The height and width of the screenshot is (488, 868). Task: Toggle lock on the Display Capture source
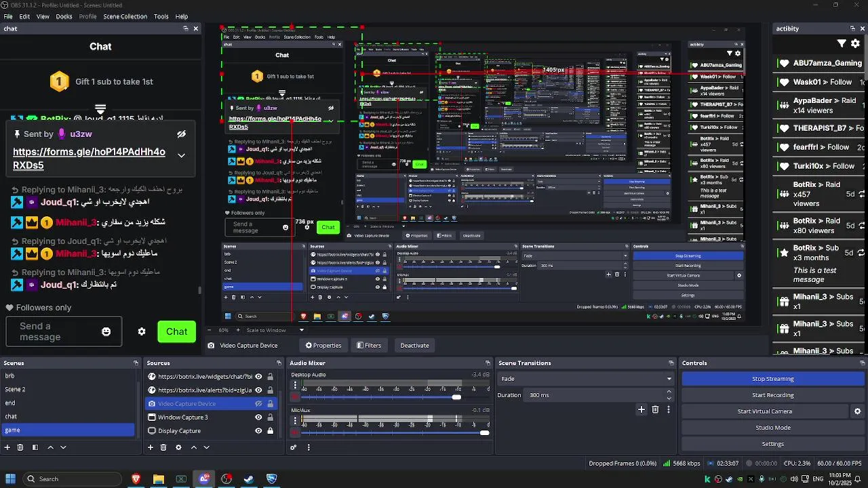point(271,431)
